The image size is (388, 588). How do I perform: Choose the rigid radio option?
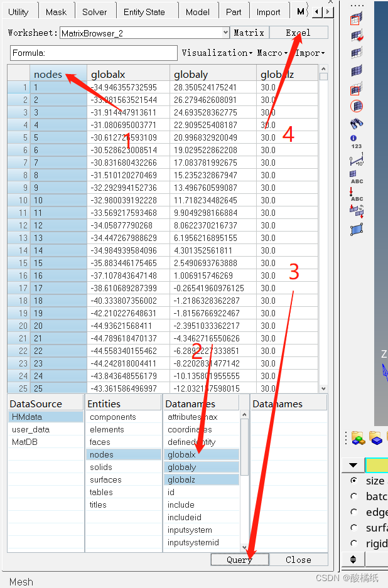(354, 543)
